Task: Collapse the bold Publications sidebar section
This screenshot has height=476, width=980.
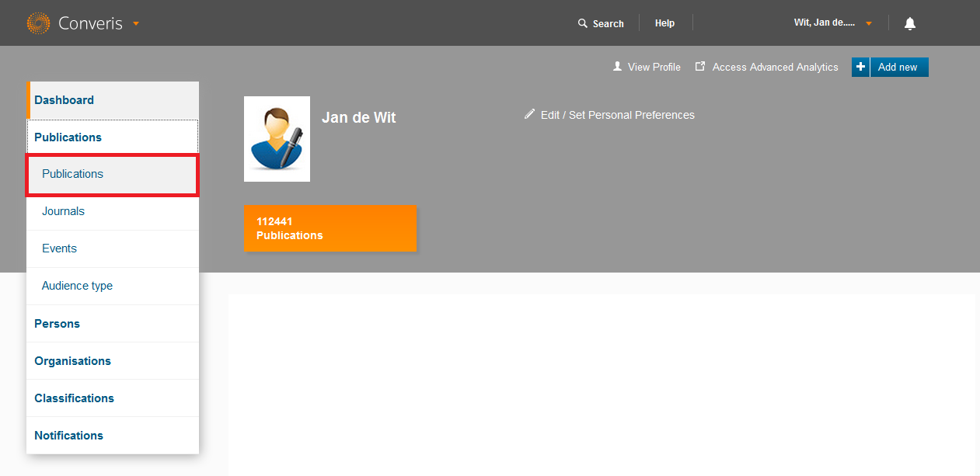Action: point(113,137)
